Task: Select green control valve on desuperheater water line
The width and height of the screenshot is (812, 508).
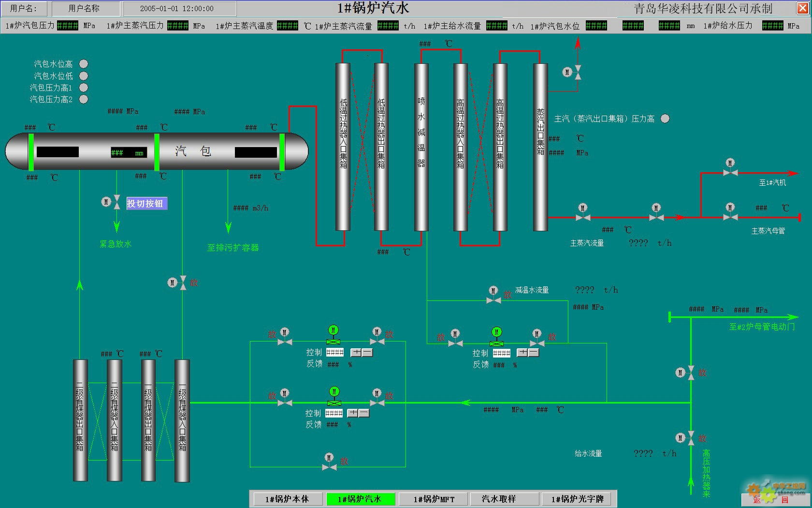Action: pos(496,337)
